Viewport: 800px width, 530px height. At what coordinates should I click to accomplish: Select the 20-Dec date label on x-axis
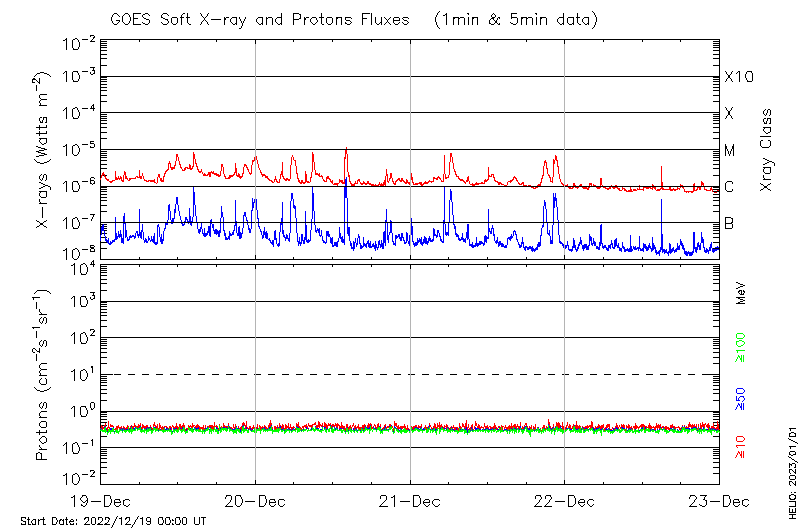(x=255, y=501)
